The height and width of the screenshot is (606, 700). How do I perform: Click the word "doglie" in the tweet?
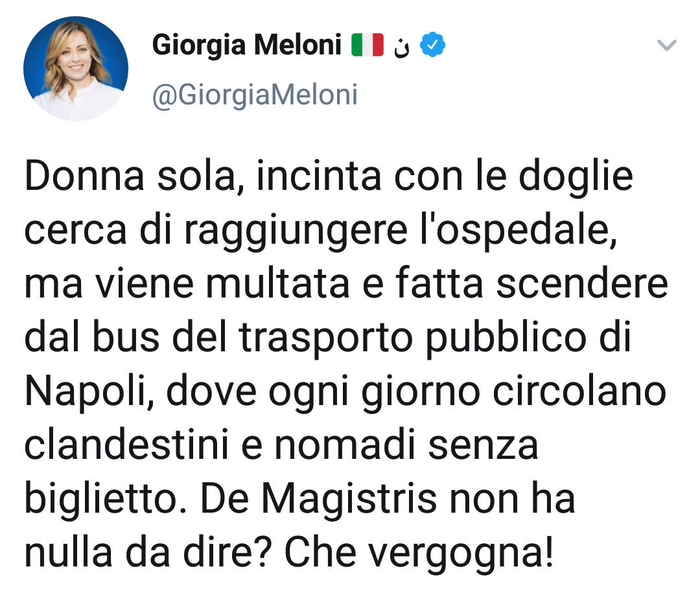coord(576,177)
